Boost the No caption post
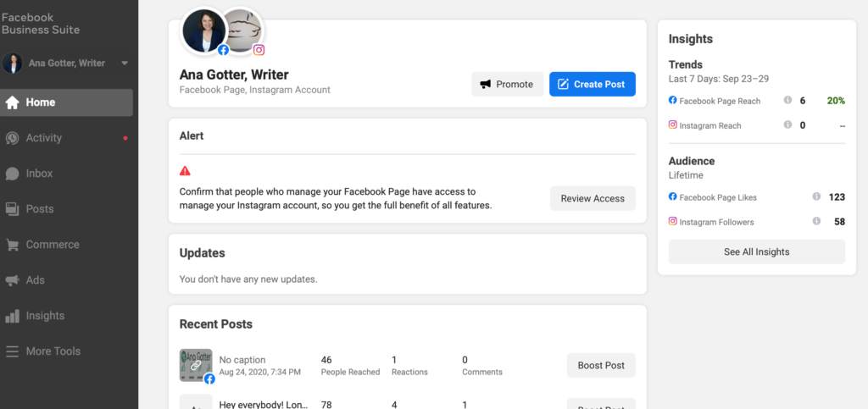This screenshot has width=868, height=409. tap(601, 365)
